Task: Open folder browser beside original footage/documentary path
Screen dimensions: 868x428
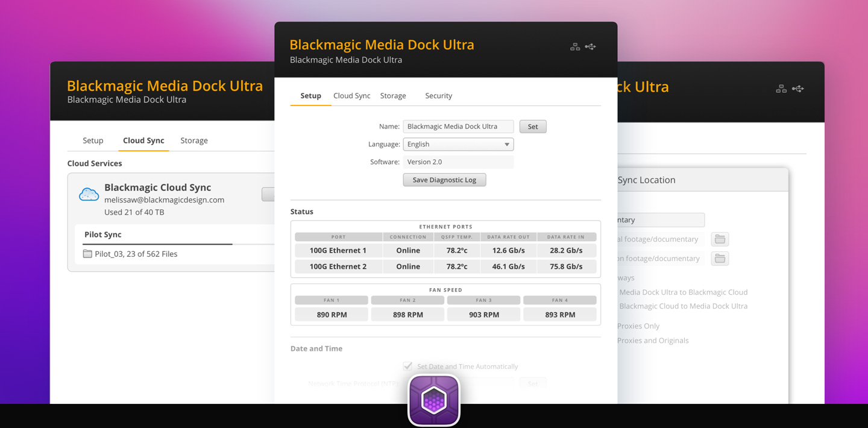Action: [x=720, y=239]
